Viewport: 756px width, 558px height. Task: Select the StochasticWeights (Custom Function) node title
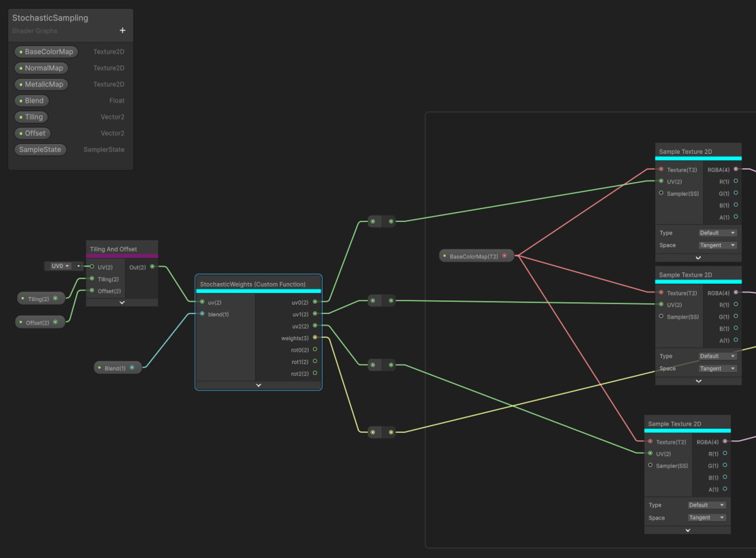pyautogui.click(x=253, y=284)
